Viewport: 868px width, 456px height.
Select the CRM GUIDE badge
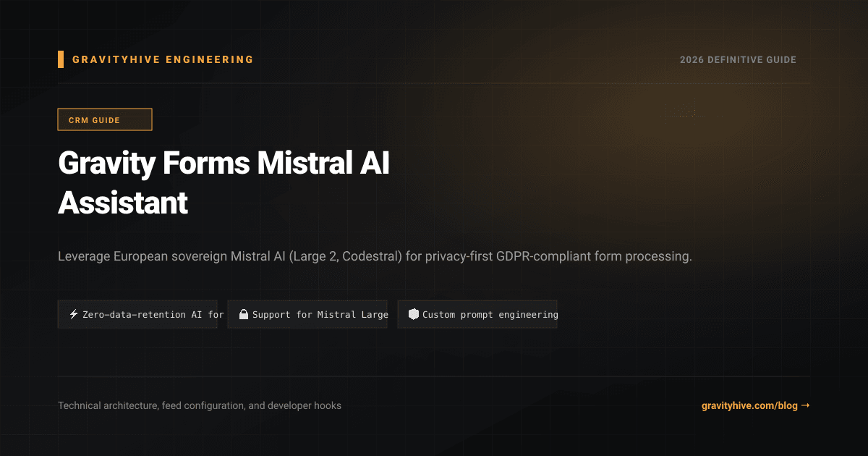(x=105, y=119)
